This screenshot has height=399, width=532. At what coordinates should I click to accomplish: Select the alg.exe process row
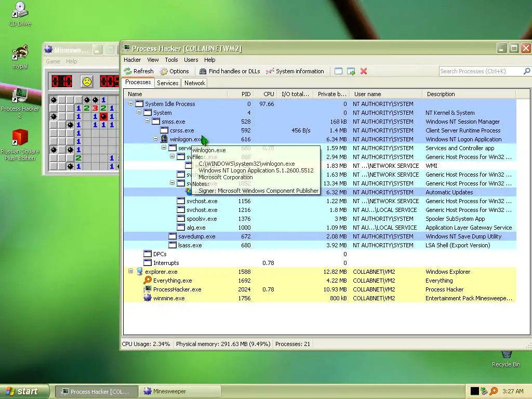pyautogui.click(x=320, y=228)
